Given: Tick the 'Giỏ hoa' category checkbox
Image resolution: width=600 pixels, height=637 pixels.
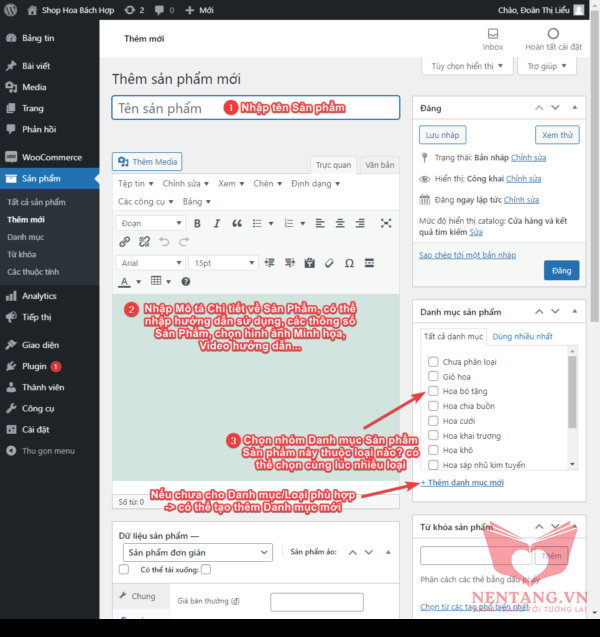Looking at the screenshot, I should pos(433,376).
